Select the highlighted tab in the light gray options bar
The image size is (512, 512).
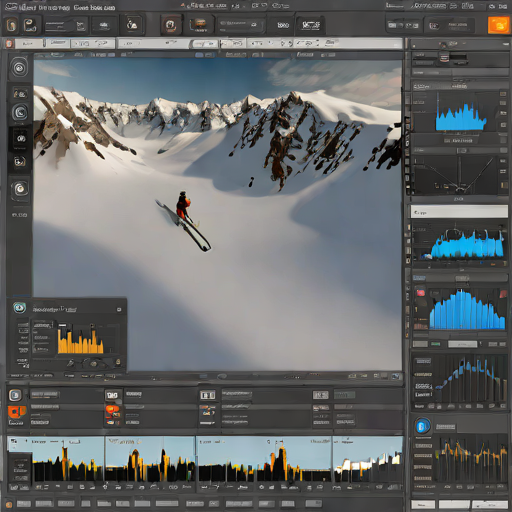pyautogui.click(x=204, y=44)
